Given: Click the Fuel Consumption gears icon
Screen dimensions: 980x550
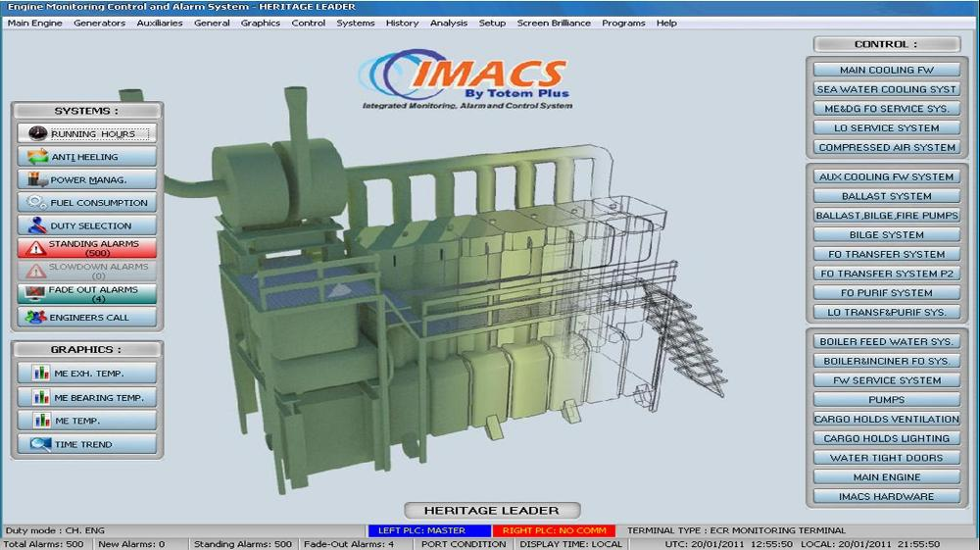Looking at the screenshot, I should pyautogui.click(x=37, y=203).
